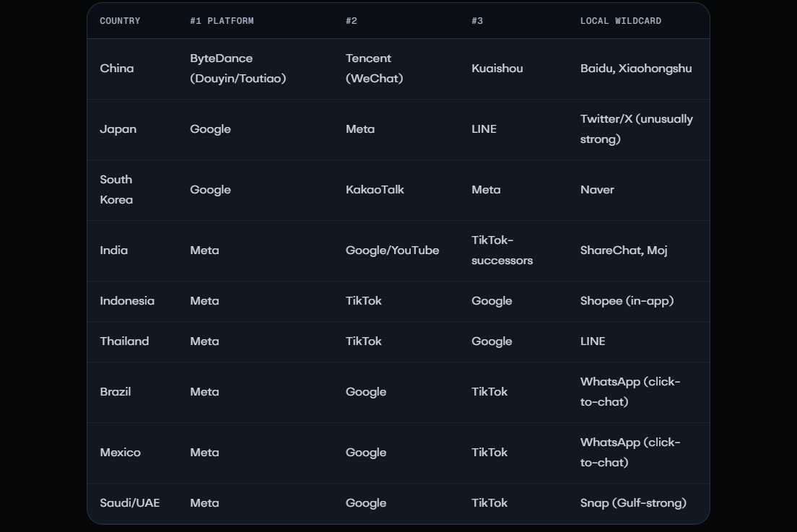Click the COUNTRY column header
Viewport: 797px width, 532px height.
tap(120, 21)
